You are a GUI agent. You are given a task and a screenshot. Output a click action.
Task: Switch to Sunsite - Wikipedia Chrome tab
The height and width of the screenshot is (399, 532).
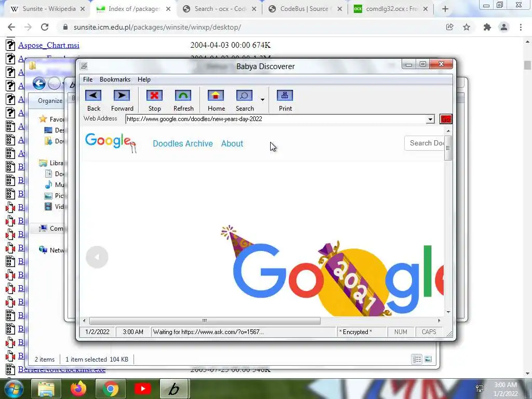click(48, 9)
